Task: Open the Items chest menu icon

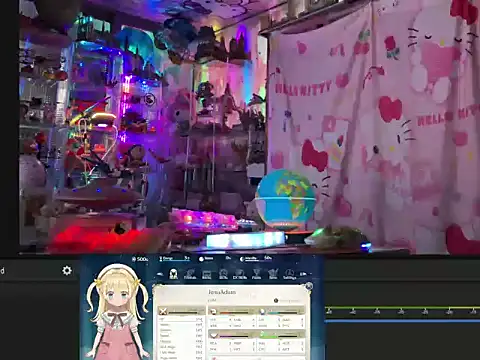Action: pos(207,274)
